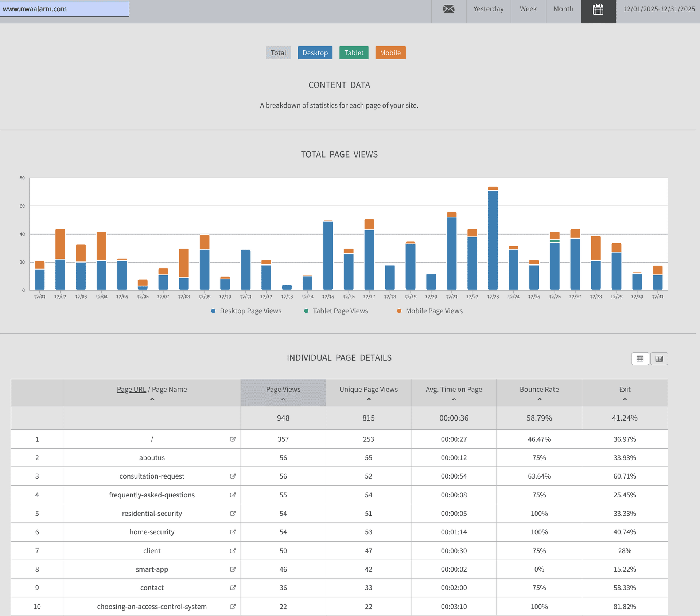Select the Month date range tab
Viewport: 700px width, 616px height.
563,9
